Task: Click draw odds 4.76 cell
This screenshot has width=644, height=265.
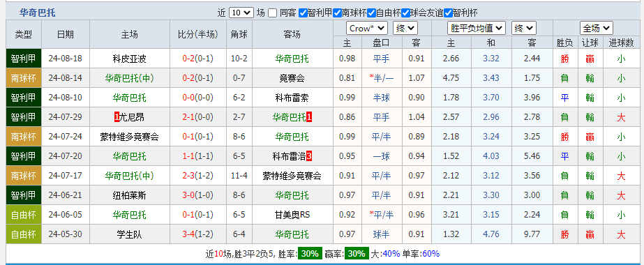Action: pos(491,234)
